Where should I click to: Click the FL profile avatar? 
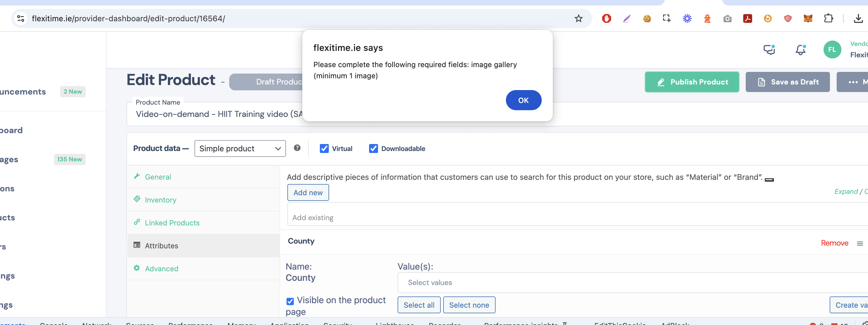pyautogui.click(x=832, y=50)
